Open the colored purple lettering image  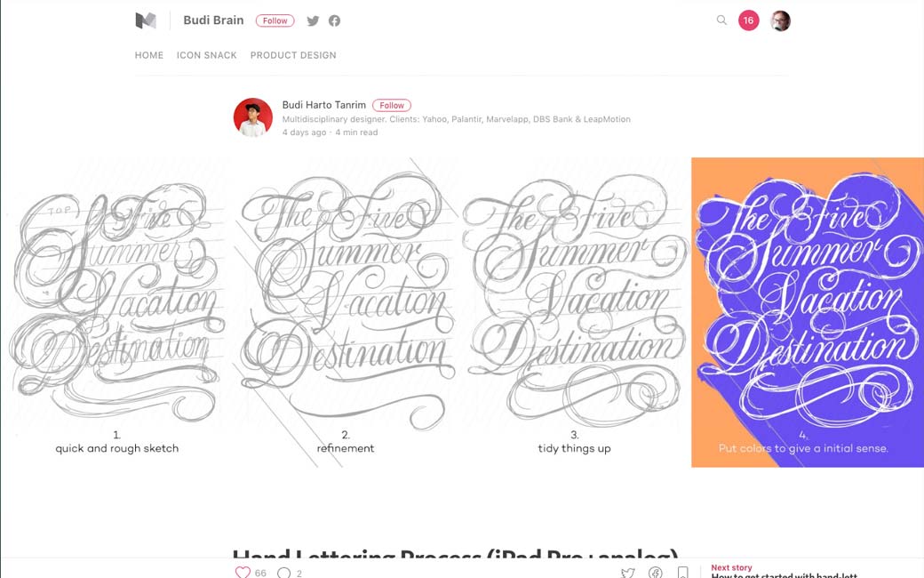(x=808, y=312)
